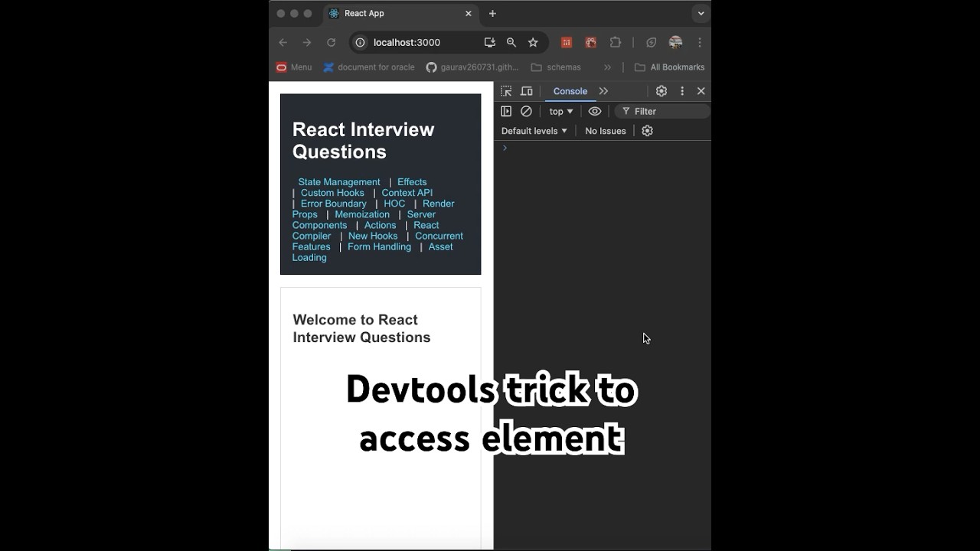This screenshot has width=980, height=551.
Task: Select the React App browser tab
Action: coord(401,14)
